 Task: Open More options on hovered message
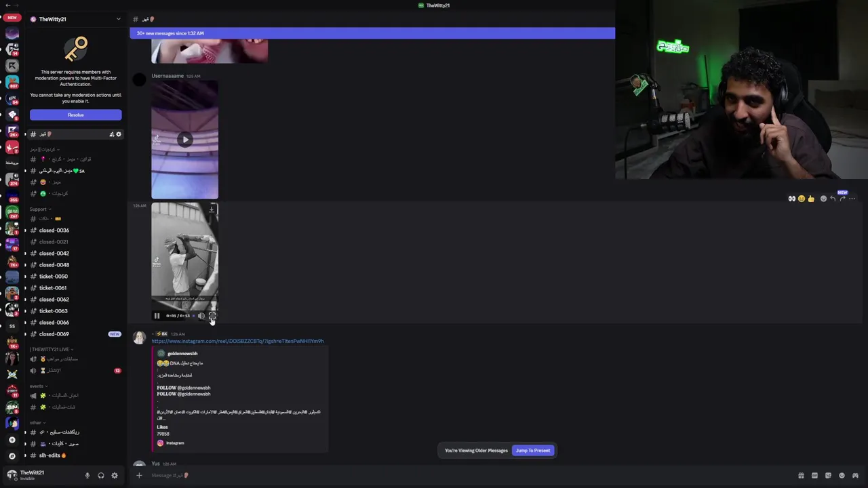pos(852,199)
